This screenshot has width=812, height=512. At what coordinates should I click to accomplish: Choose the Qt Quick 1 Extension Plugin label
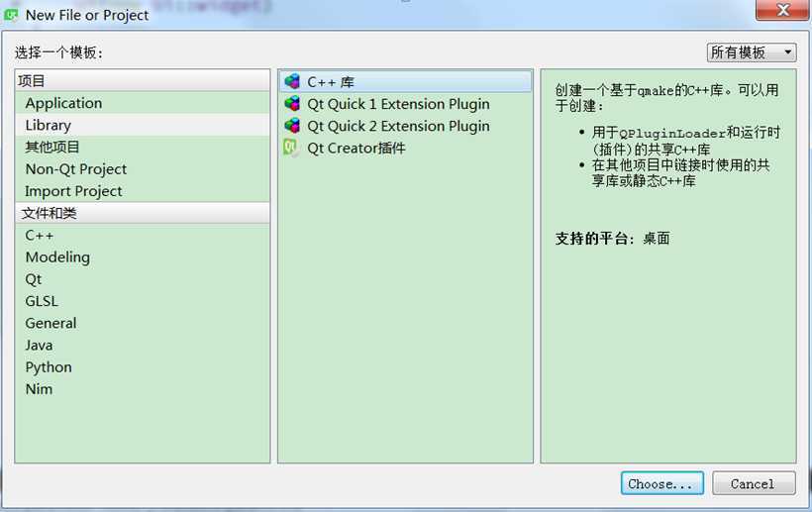coord(398,104)
